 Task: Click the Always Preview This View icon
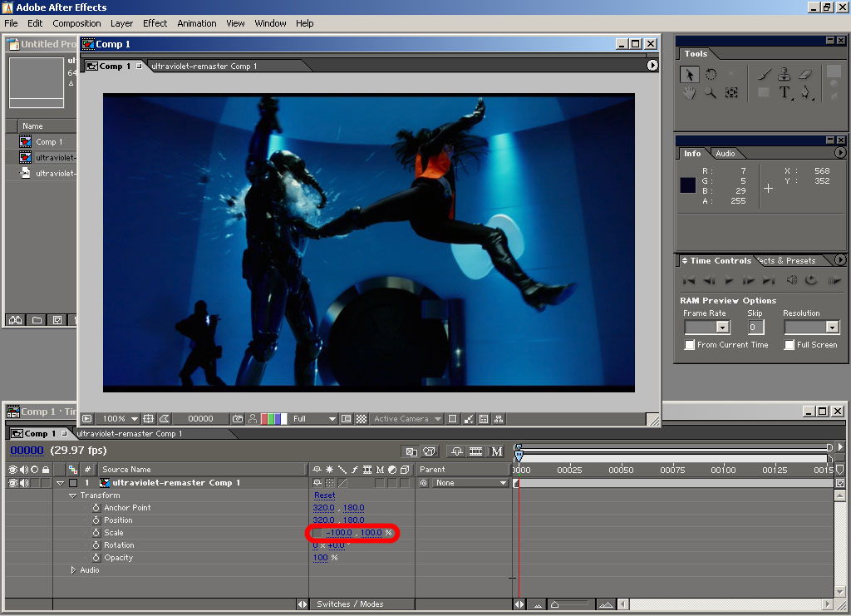[x=86, y=419]
